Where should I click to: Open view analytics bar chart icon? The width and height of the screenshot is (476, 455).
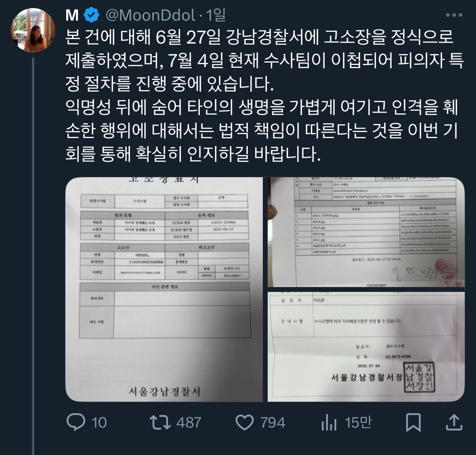[329, 423]
